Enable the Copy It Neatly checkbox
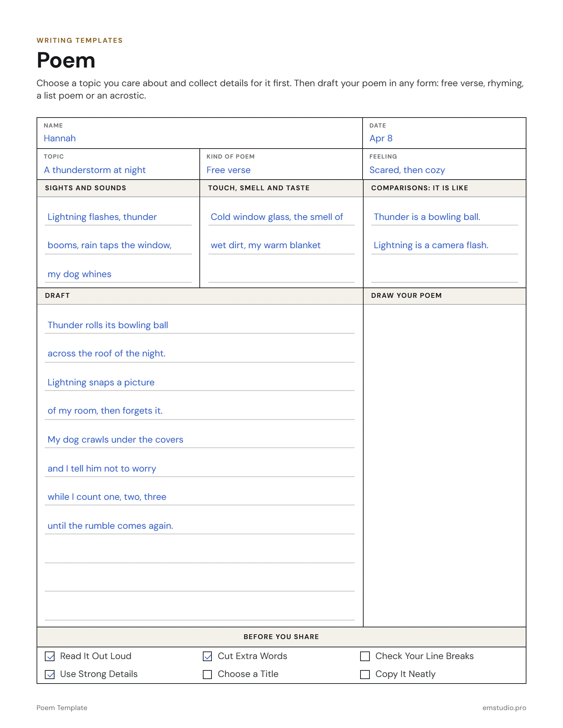This screenshot has width=563, height=728. click(x=365, y=674)
